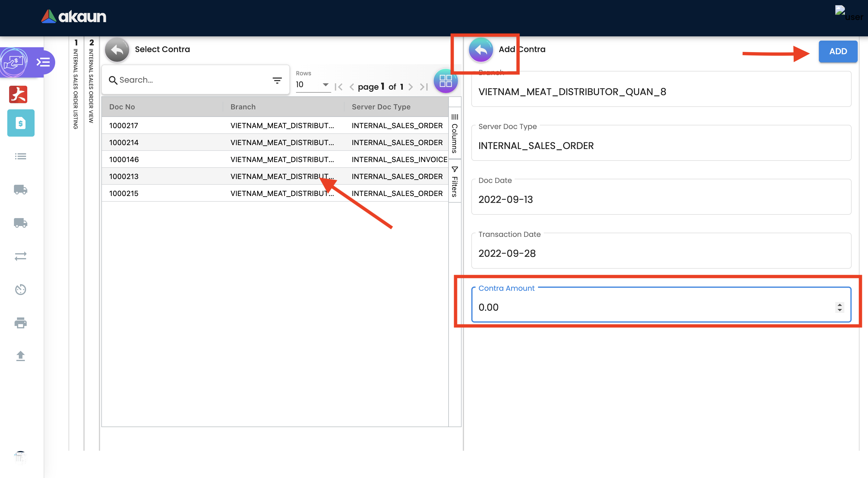Click the upload icon in sidebar
Screen dimensions: 868x478
[x=21, y=356]
